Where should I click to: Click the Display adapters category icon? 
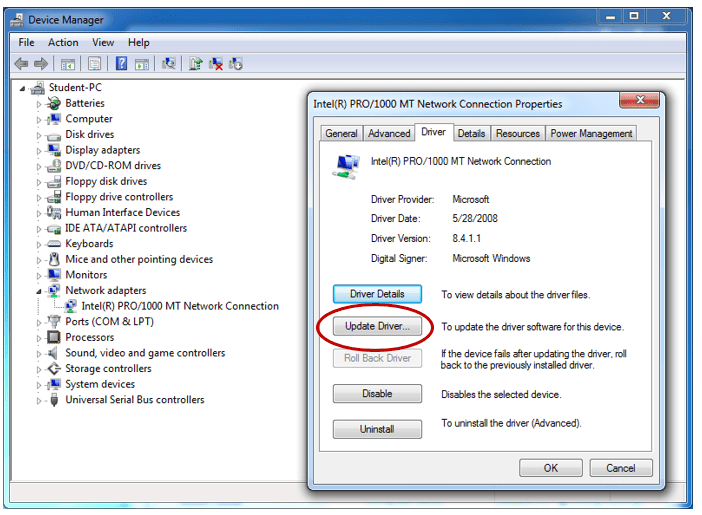pyautogui.click(x=54, y=150)
